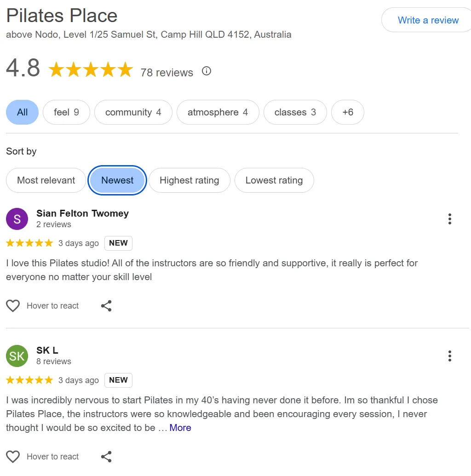The image size is (471, 476).
Task: Click Sian Felton Twomey's purple avatar
Action: 17,218
